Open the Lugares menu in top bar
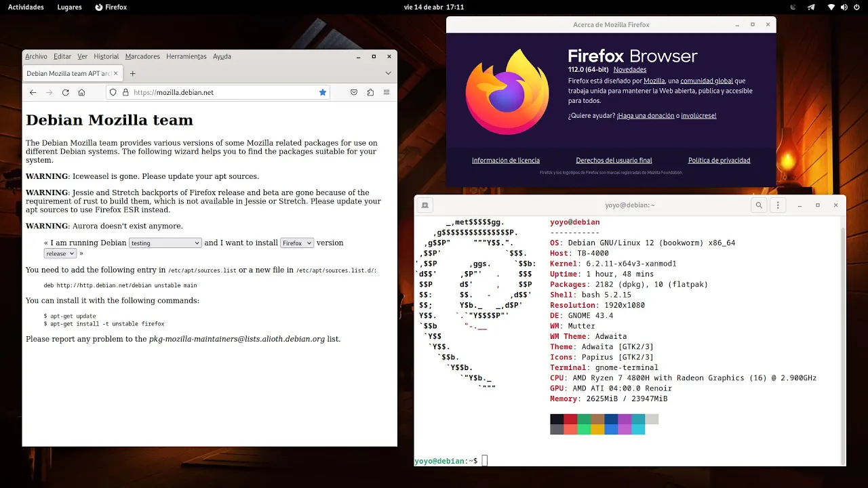The image size is (868, 488). [70, 7]
